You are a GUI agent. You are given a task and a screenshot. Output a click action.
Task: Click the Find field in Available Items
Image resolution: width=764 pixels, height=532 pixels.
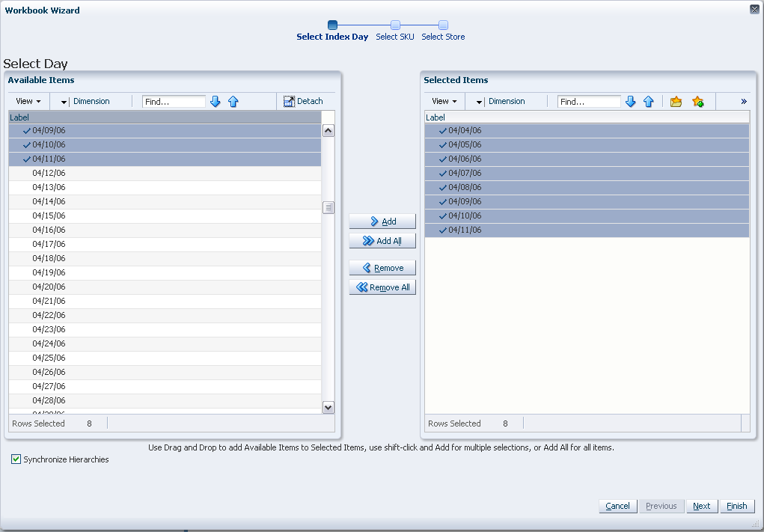174,101
